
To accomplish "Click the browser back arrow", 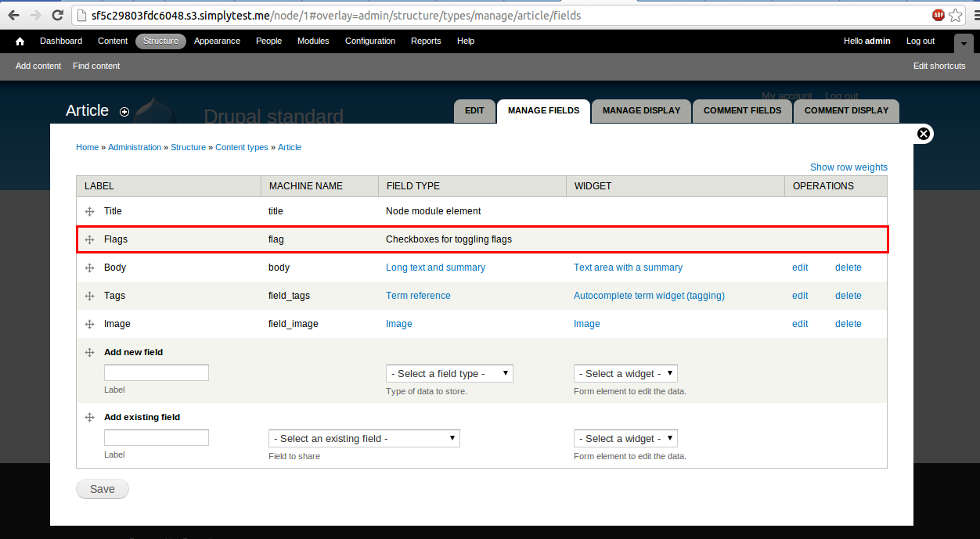I will pos(14,15).
